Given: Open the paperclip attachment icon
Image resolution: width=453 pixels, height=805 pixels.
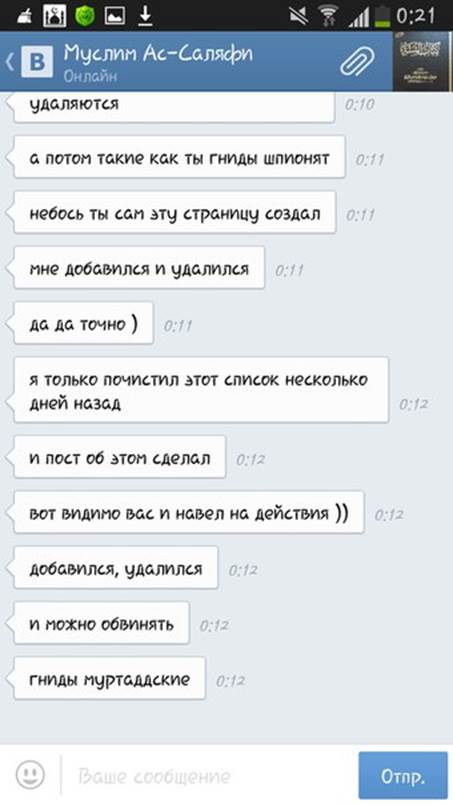Looking at the screenshot, I should (x=357, y=62).
